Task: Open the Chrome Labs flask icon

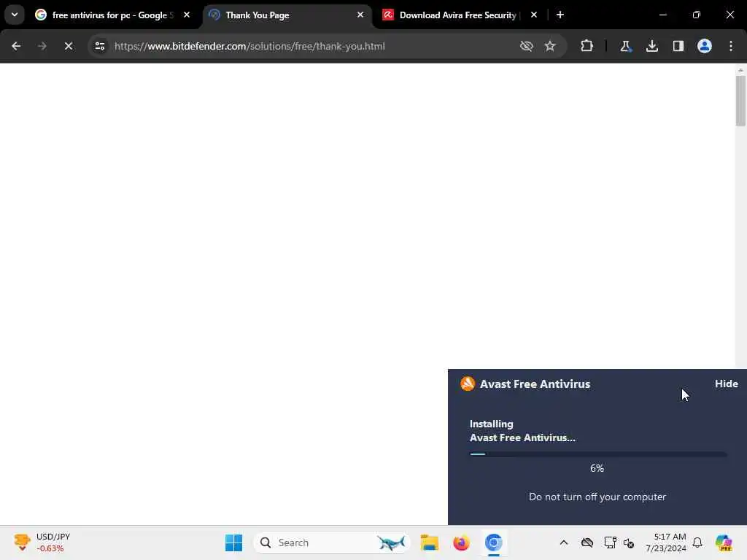Action: [625, 46]
